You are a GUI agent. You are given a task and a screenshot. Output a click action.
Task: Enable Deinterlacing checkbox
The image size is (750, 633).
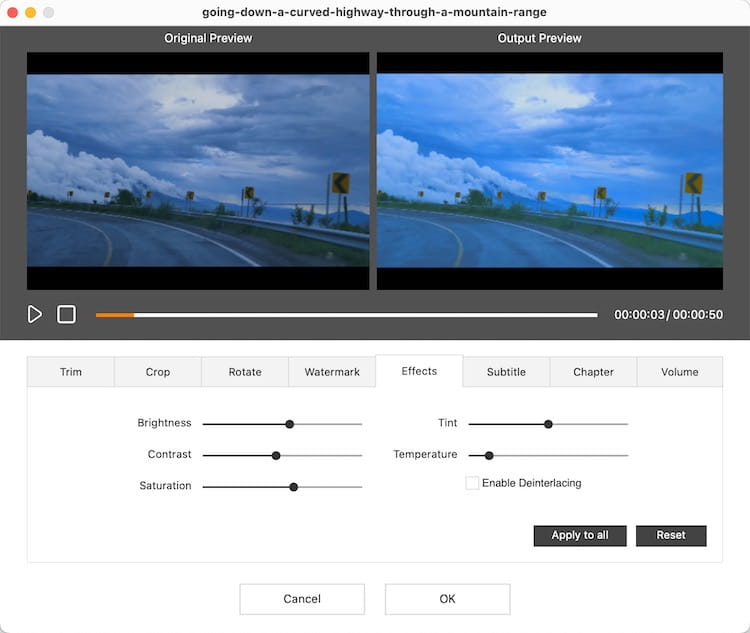coord(472,483)
